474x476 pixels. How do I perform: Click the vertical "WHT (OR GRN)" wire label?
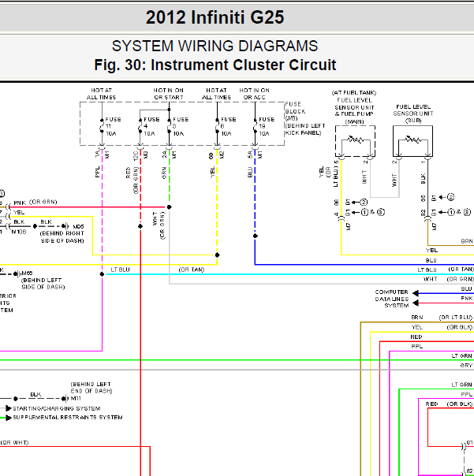[159, 225]
